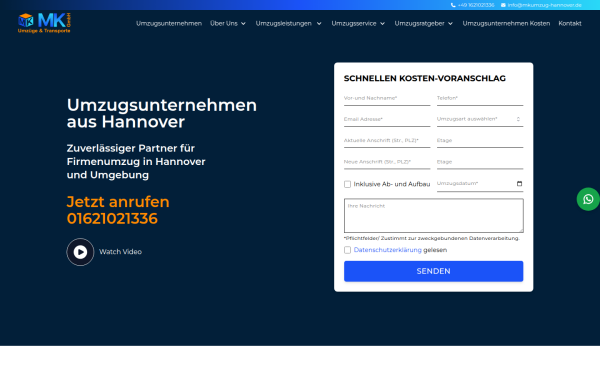
Task: Focus the Umzugsdatum date field
Action: point(480,184)
